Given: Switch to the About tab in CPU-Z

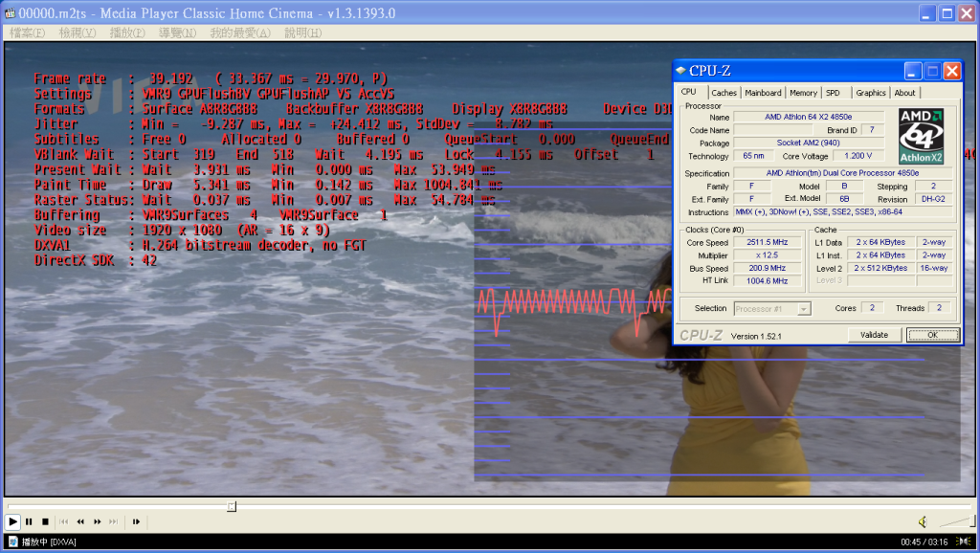Looking at the screenshot, I should tap(904, 93).
